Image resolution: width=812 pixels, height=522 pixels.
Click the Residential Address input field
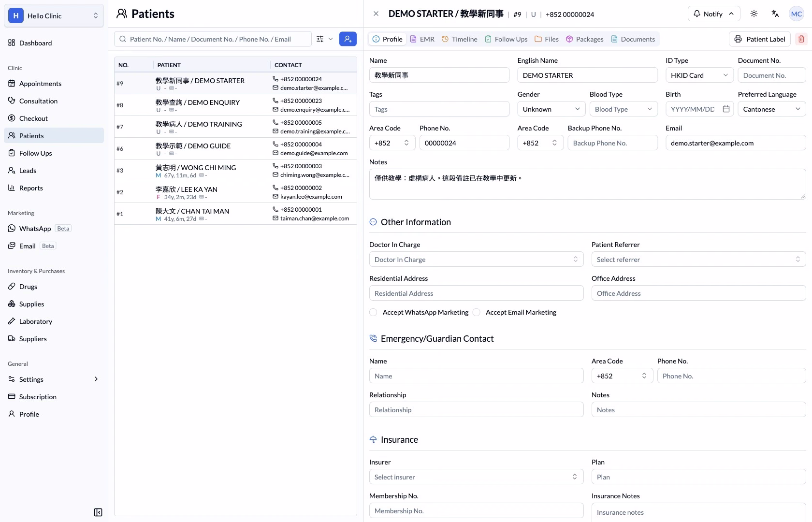(x=476, y=293)
